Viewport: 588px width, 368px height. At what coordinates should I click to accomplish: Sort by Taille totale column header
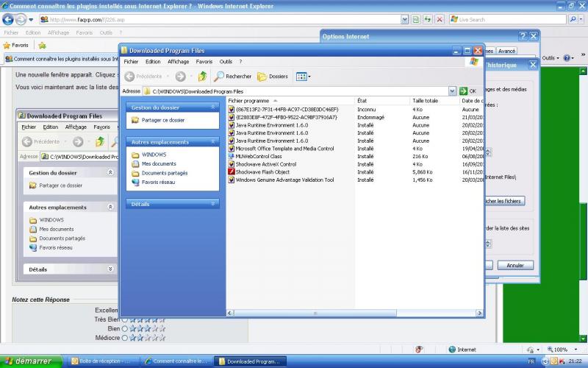[434, 101]
